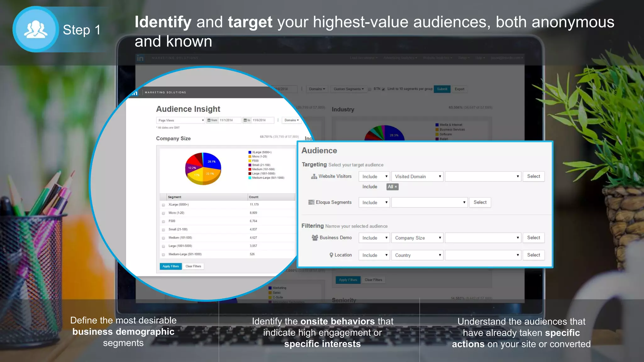Image resolution: width=644 pixels, height=362 pixels.
Task: Click Micro (1-20) orange legend swatch
Action: pyautogui.click(x=250, y=157)
